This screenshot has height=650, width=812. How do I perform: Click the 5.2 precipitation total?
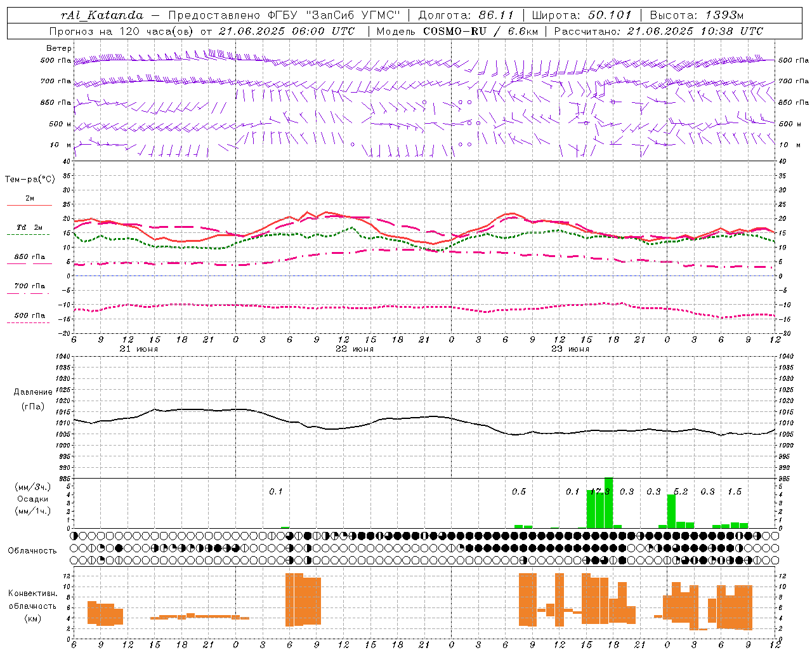click(x=681, y=491)
